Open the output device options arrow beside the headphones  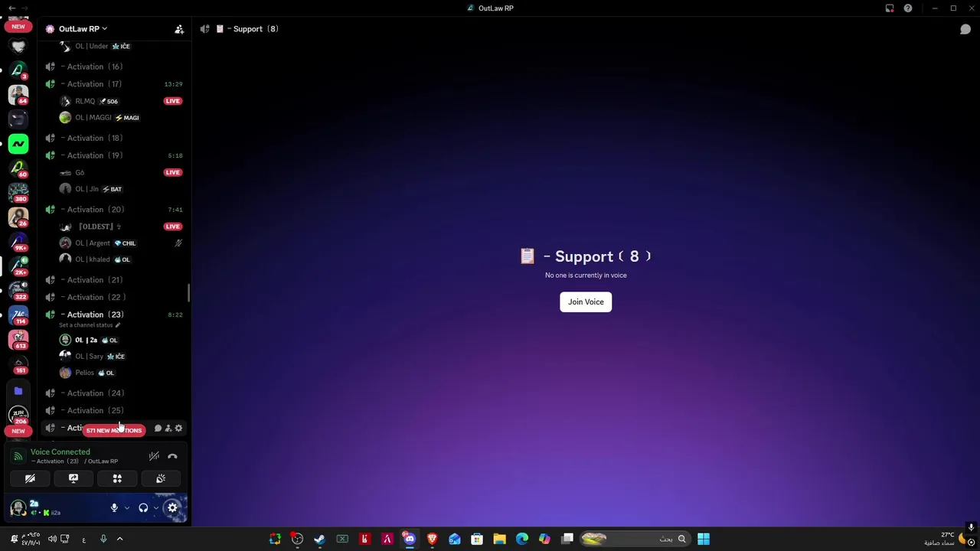pyautogui.click(x=155, y=507)
